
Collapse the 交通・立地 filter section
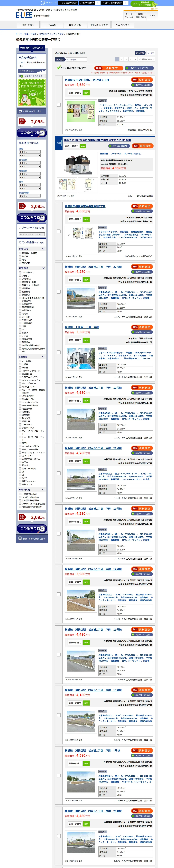[x=32, y=249]
